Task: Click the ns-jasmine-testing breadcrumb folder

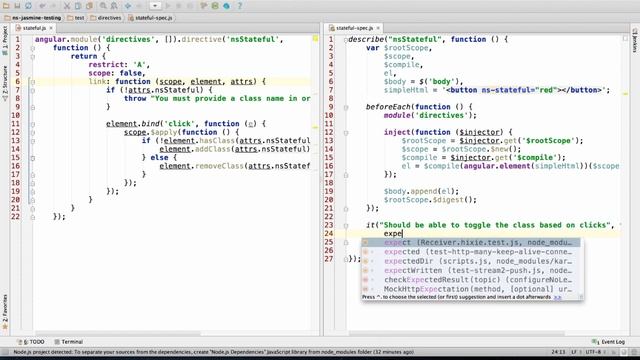Action: coord(33,18)
